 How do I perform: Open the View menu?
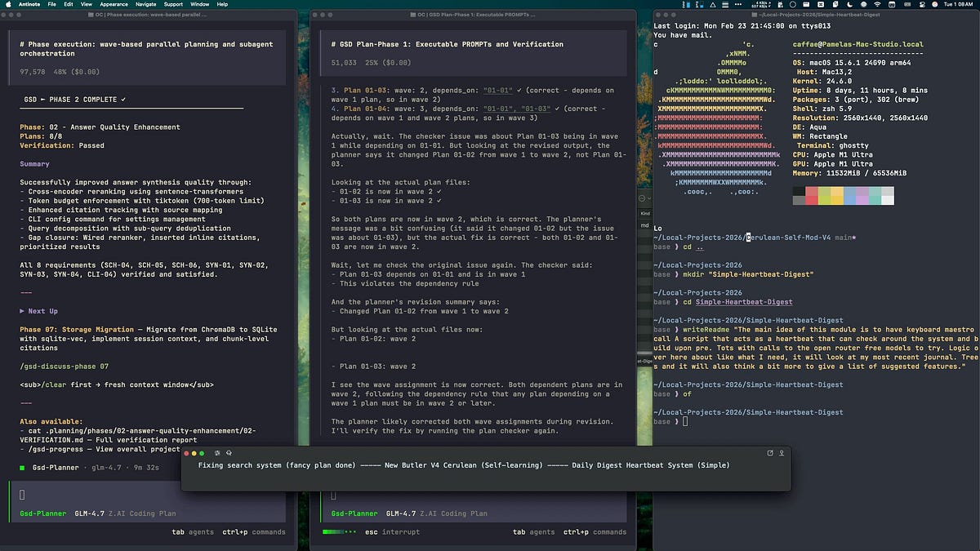coord(86,4)
